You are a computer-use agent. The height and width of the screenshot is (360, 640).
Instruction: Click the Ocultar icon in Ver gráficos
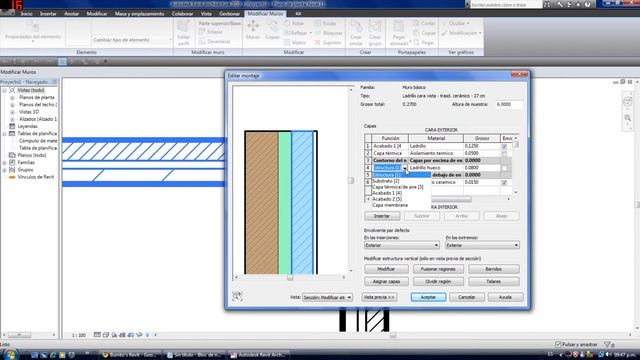tap(445, 23)
